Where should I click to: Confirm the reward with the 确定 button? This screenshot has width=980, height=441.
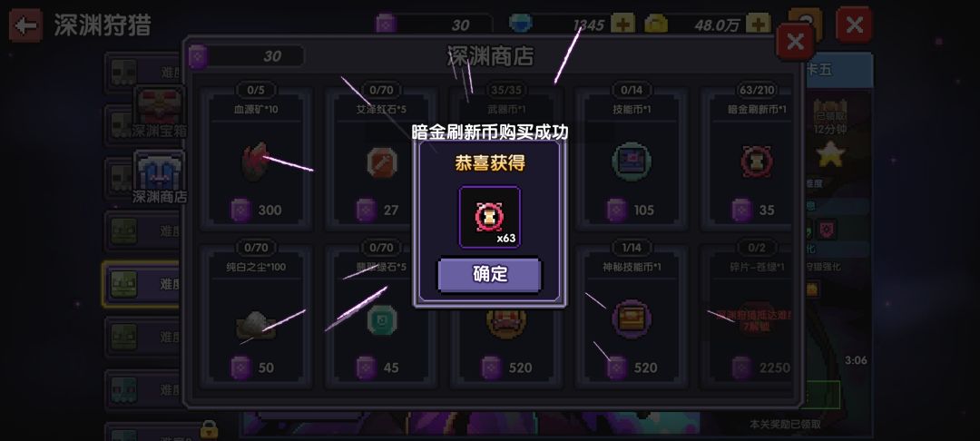pos(489,275)
